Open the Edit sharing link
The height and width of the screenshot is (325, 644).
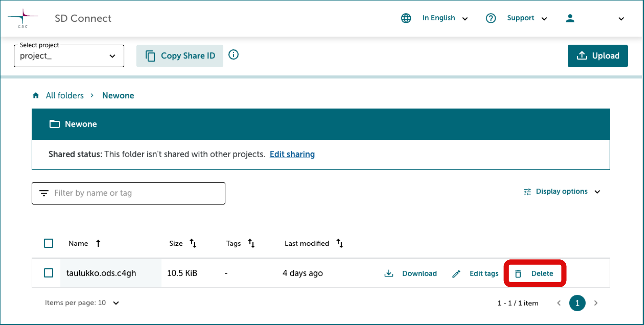coord(292,154)
